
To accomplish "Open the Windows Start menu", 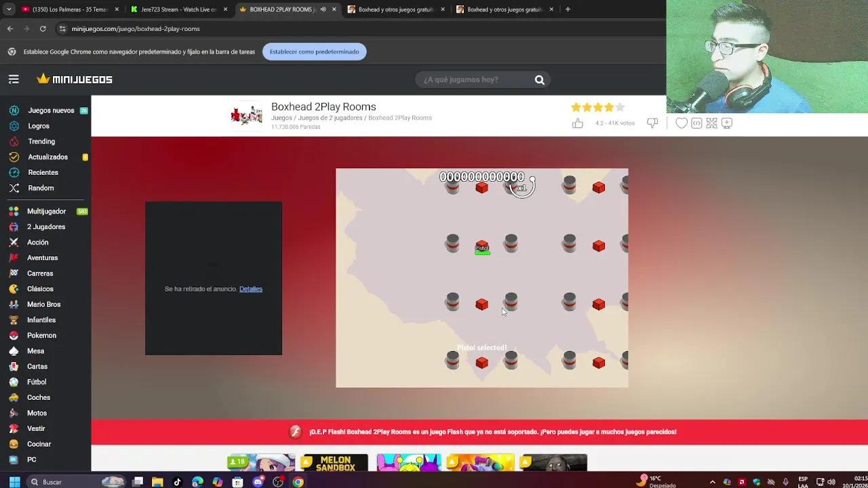I will pyautogui.click(x=14, y=482).
